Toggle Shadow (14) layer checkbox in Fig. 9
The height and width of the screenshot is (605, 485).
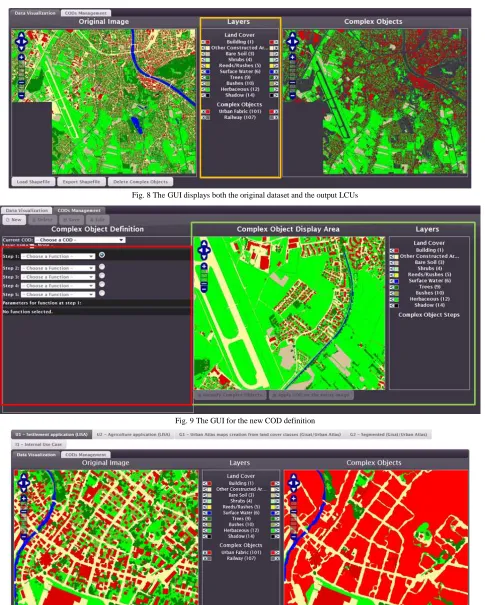coord(392,305)
